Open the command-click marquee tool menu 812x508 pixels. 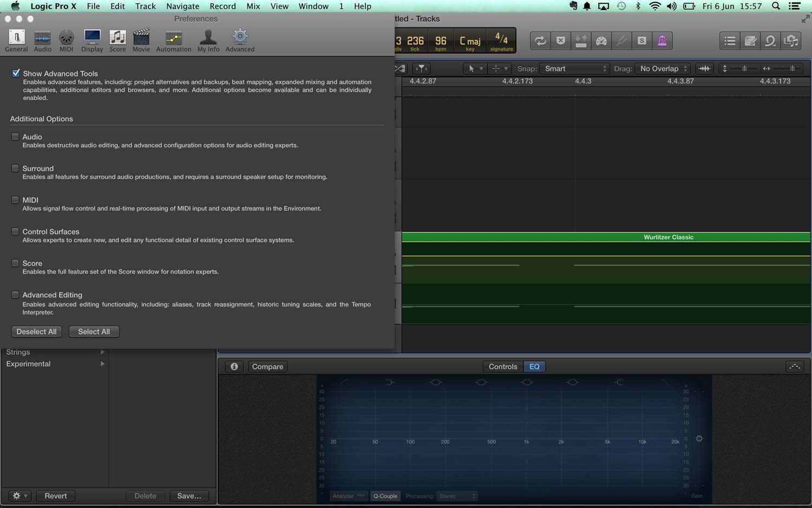499,68
